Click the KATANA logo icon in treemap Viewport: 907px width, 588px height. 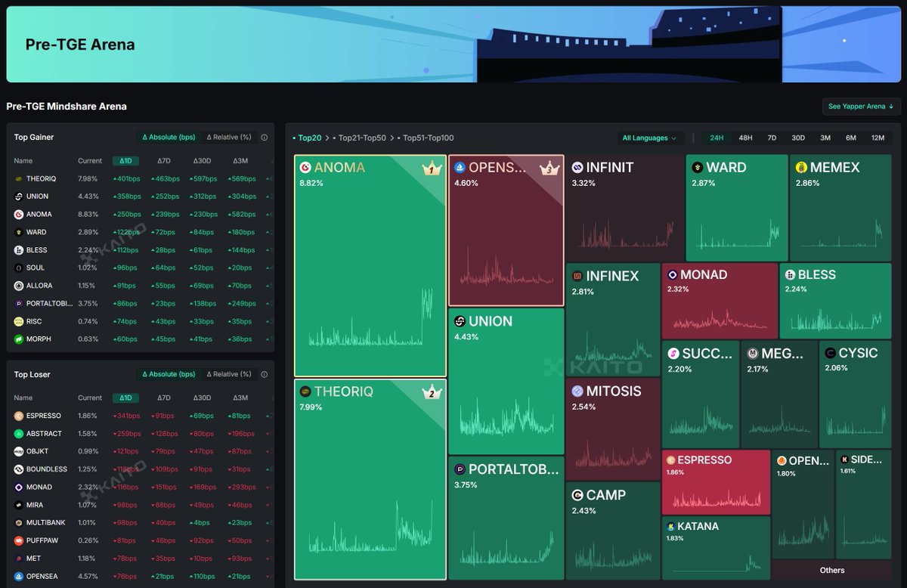(x=670, y=526)
